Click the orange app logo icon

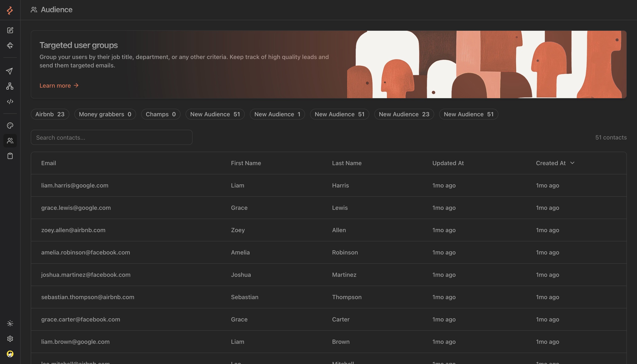(x=10, y=10)
